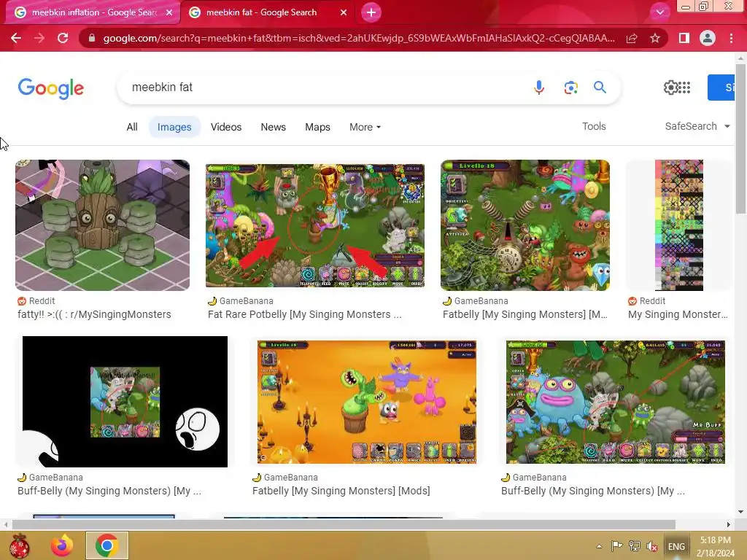Click the padlock site info icon
This screenshot has width=747, height=560.
point(92,38)
